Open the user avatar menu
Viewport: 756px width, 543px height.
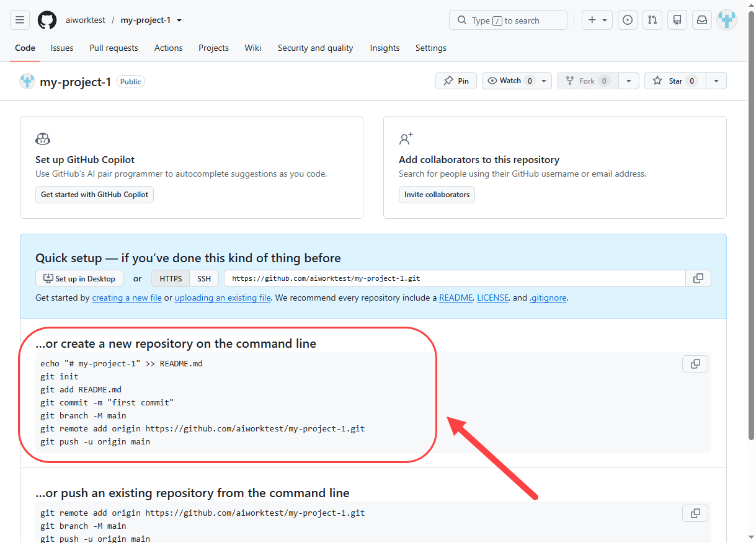click(x=727, y=20)
